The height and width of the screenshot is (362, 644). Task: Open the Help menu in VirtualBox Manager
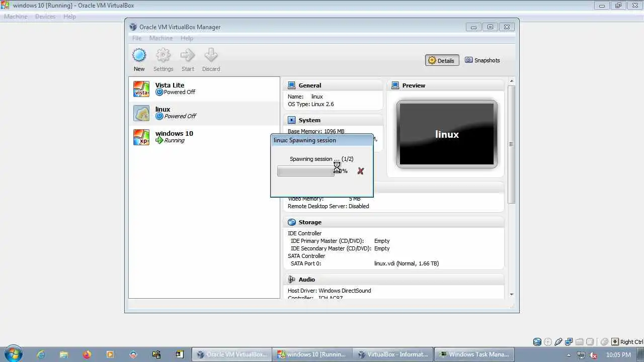click(187, 38)
